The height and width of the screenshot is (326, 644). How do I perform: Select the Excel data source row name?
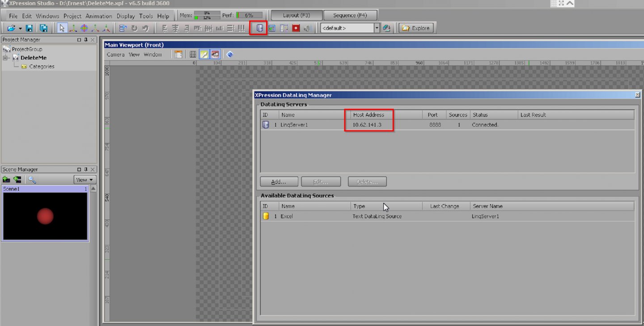(x=287, y=216)
